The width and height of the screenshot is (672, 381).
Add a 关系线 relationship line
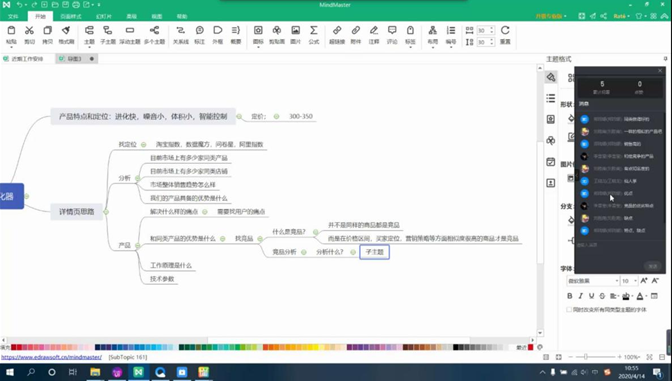[180, 35]
